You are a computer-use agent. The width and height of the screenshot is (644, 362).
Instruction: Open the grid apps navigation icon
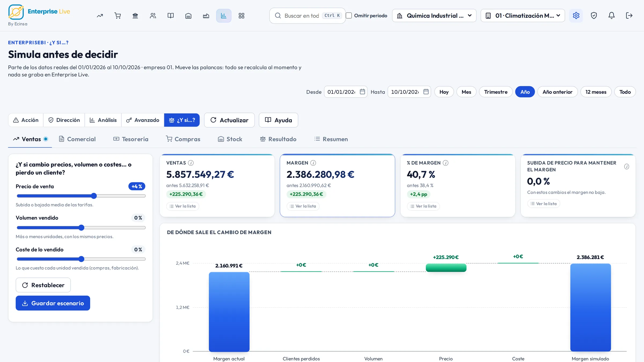click(x=241, y=16)
